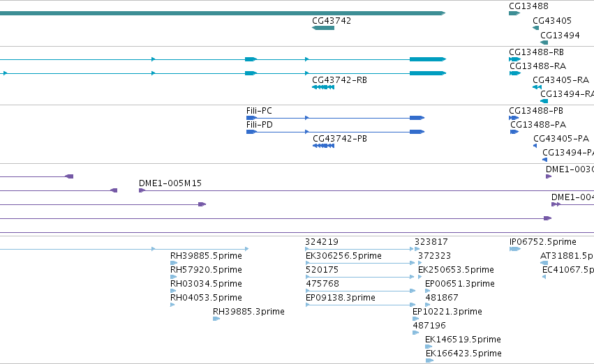Select the 323817 feature label

coord(431,242)
